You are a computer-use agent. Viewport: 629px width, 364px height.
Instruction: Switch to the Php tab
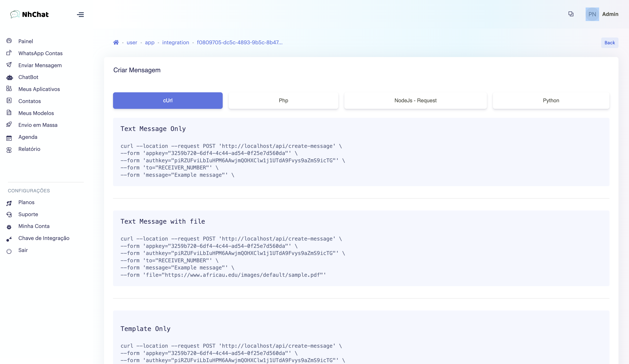click(x=283, y=101)
